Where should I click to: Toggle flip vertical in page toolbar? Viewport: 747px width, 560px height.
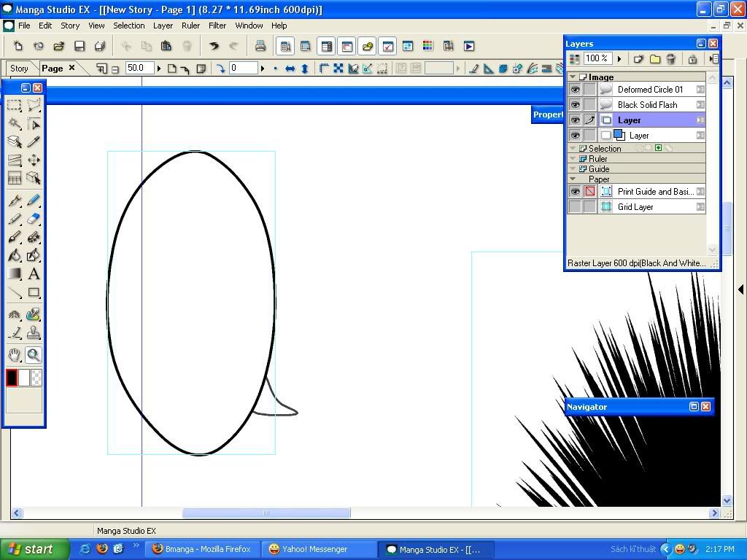coord(305,69)
